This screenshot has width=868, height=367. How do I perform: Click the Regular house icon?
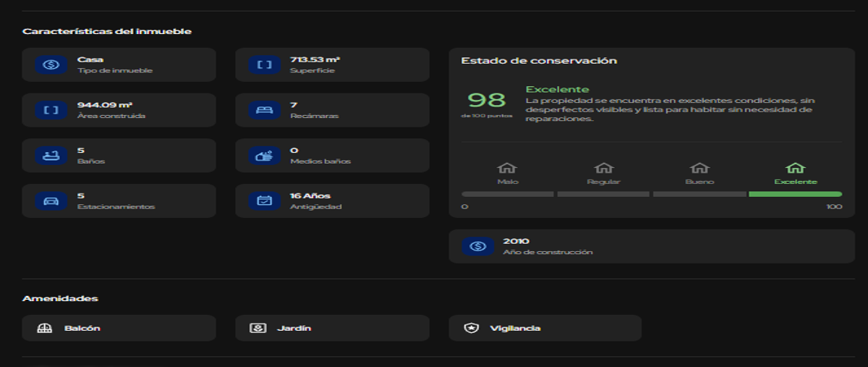[603, 168]
